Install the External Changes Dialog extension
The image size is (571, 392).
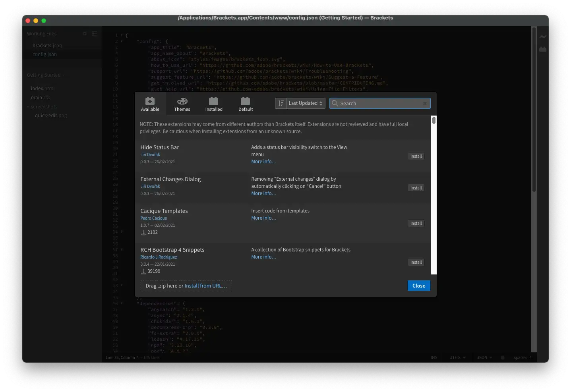click(x=416, y=188)
